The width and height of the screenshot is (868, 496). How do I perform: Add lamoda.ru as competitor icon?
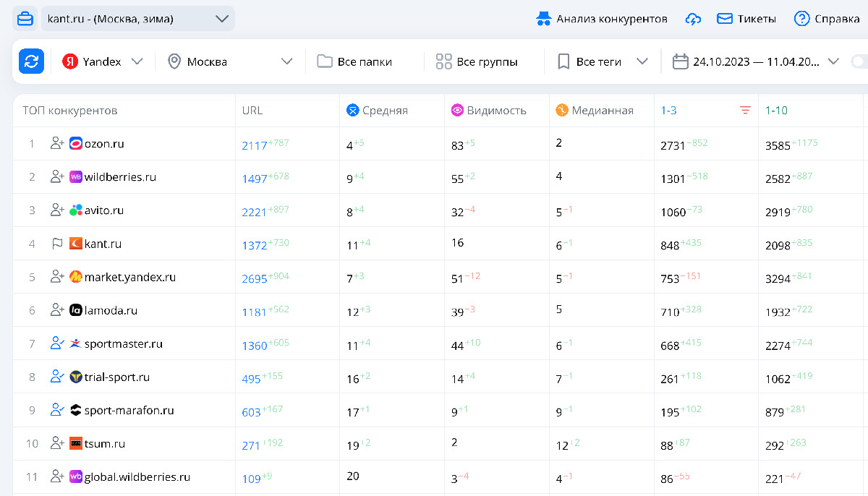point(57,310)
